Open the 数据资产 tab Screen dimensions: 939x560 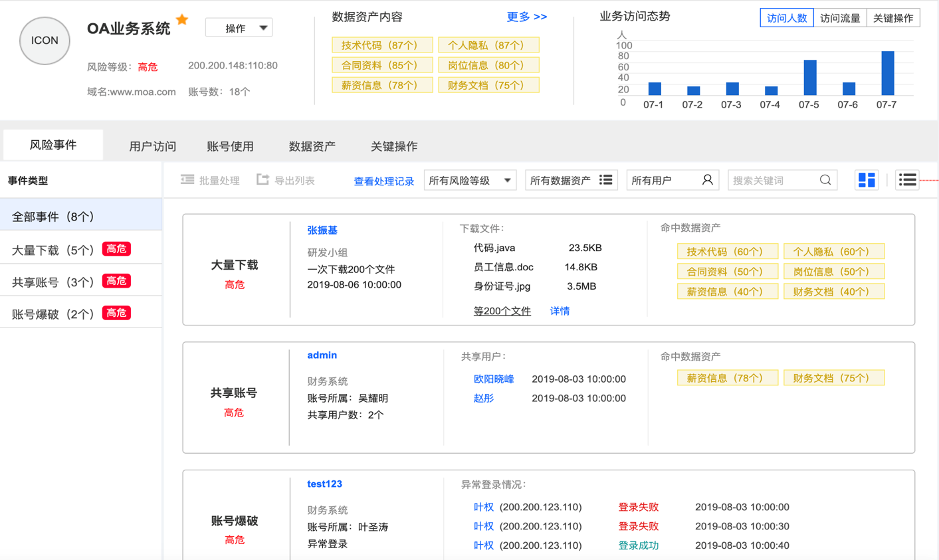pos(312,146)
